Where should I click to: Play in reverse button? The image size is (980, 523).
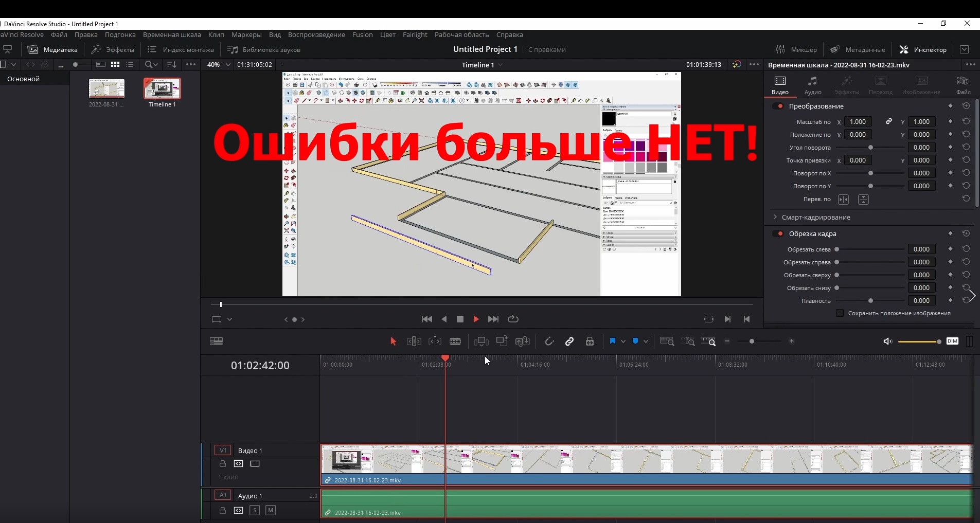[444, 319]
